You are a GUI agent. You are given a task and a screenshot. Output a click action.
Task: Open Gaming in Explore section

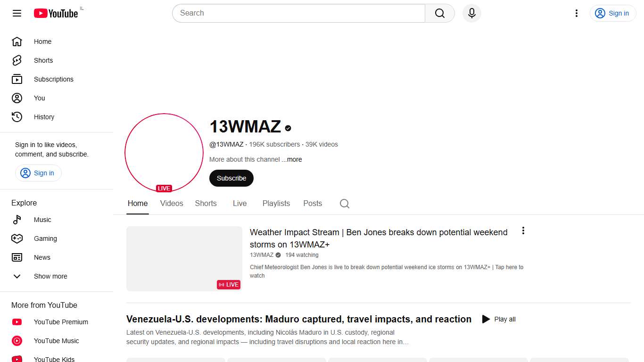pos(45,239)
